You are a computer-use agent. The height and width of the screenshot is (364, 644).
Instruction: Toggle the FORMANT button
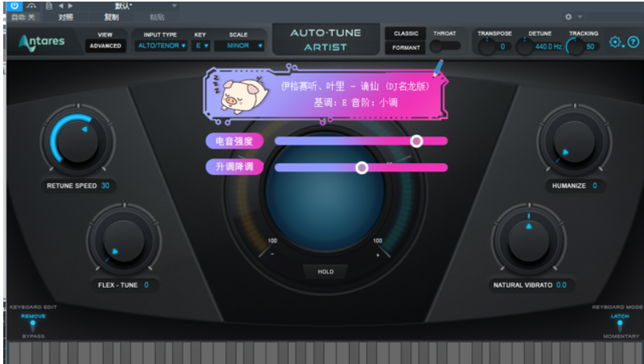pyautogui.click(x=406, y=47)
